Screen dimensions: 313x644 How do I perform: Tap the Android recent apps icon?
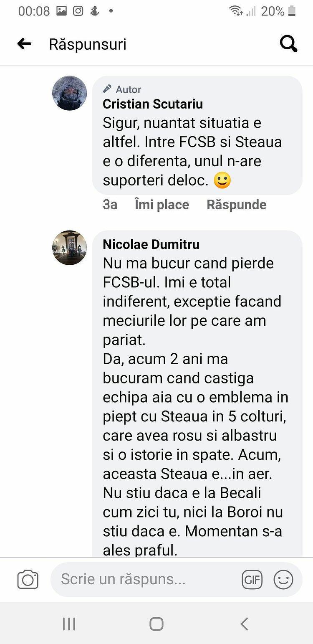pyautogui.click(x=69, y=624)
